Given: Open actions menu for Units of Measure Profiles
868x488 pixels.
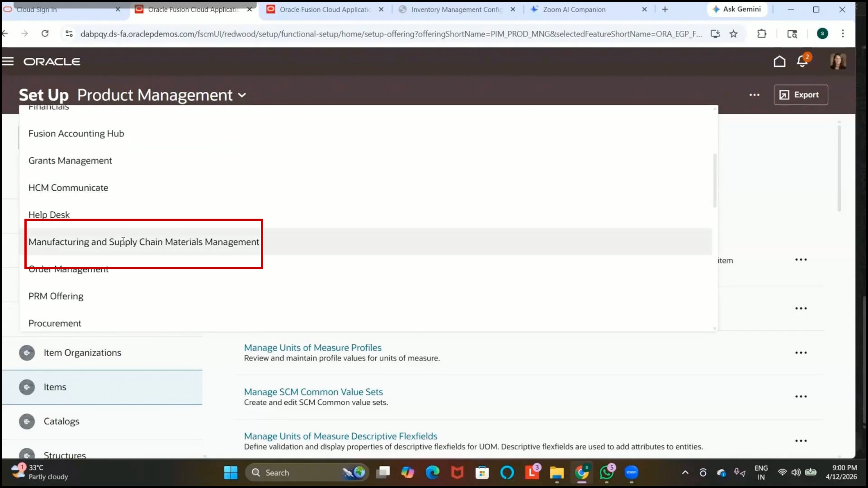Looking at the screenshot, I should (x=801, y=352).
